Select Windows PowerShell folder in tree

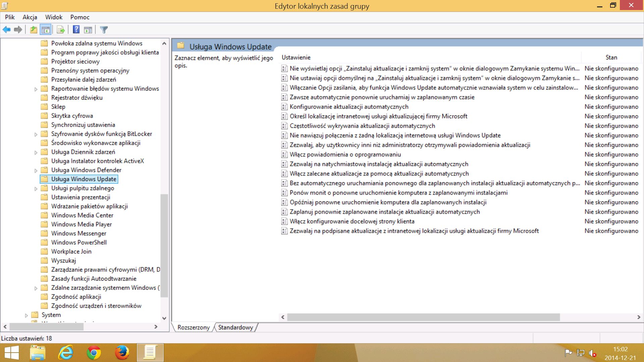point(79,242)
